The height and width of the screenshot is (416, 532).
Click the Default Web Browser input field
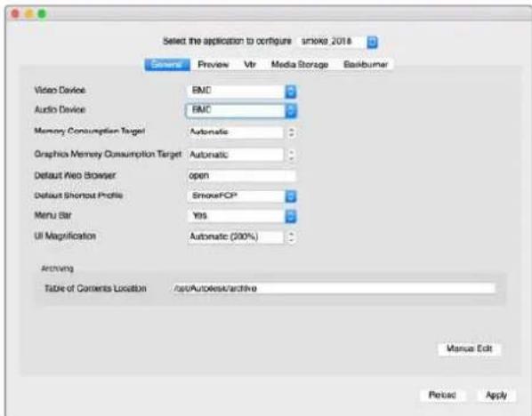point(242,176)
